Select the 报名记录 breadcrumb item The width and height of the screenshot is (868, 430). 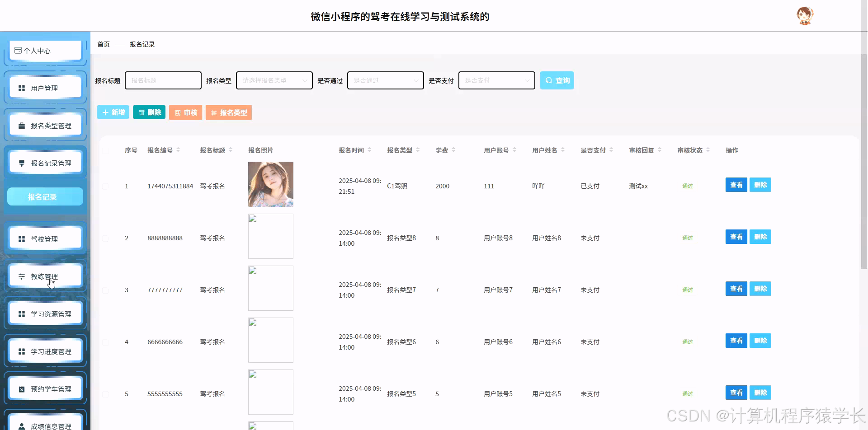tap(142, 44)
